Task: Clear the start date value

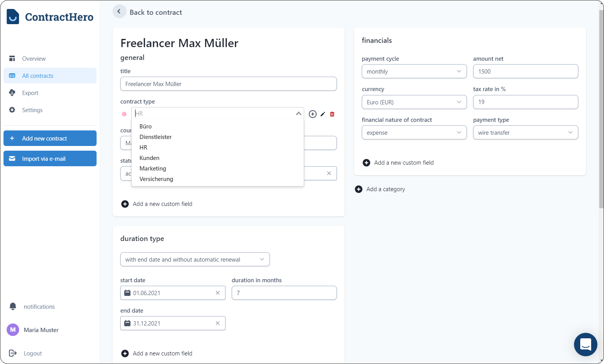Action: [x=218, y=293]
